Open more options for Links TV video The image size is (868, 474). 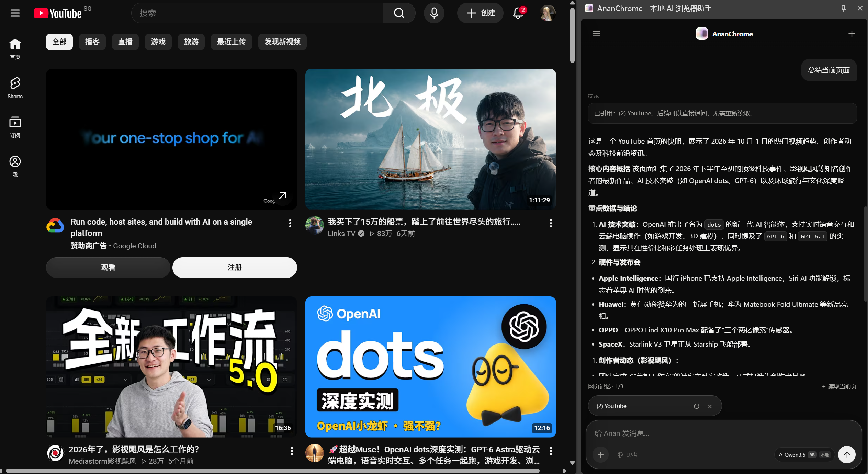pyautogui.click(x=551, y=223)
